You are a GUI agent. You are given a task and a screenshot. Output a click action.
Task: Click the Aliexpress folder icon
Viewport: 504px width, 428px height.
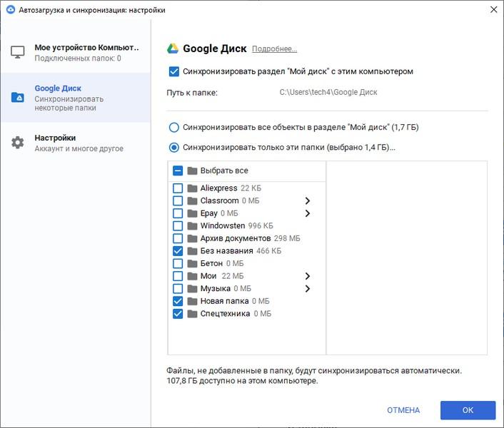click(x=192, y=188)
